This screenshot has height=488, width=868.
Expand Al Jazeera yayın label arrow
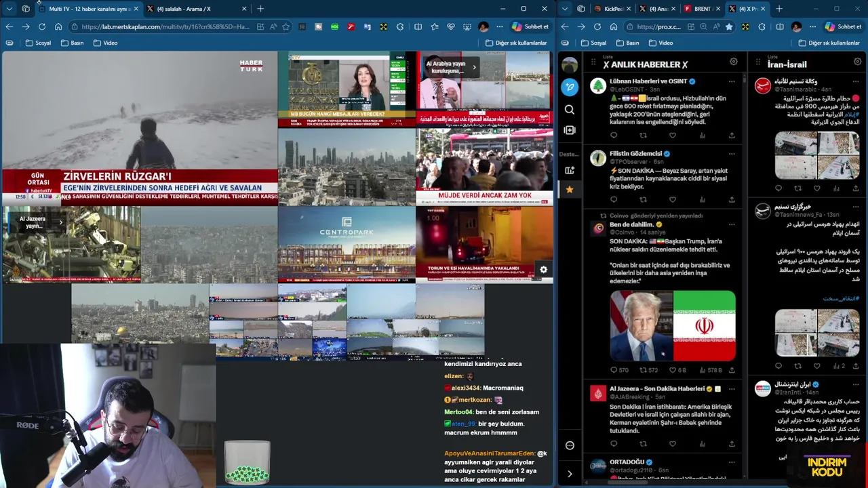click(60, 222)
